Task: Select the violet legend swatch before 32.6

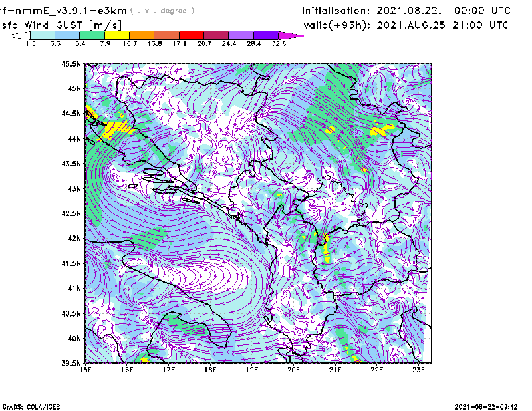Action: (265, 35)
